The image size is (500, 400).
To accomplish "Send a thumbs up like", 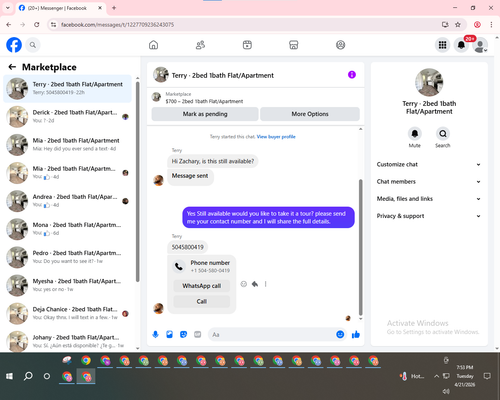I will 356,334.
